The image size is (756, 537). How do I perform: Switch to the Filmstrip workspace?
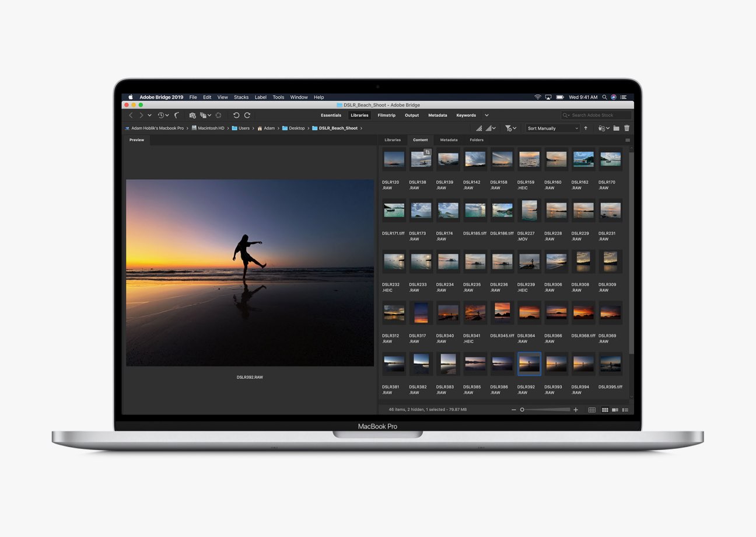coord(386,116)
